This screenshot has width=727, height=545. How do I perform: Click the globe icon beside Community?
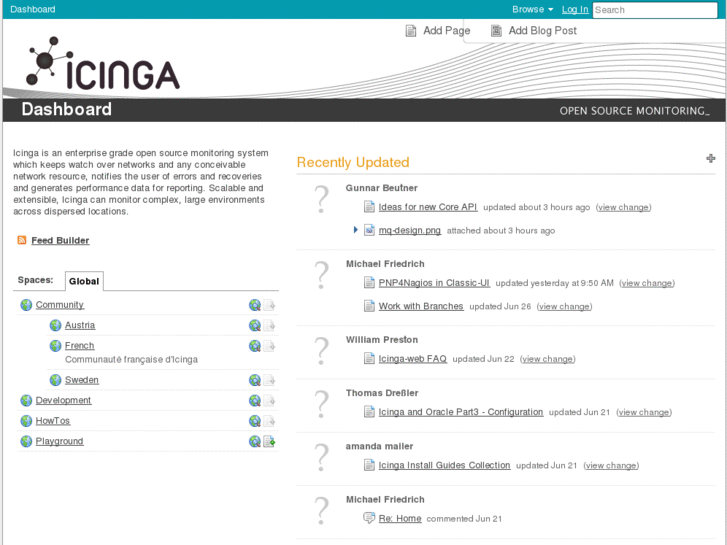coord(26,305)
